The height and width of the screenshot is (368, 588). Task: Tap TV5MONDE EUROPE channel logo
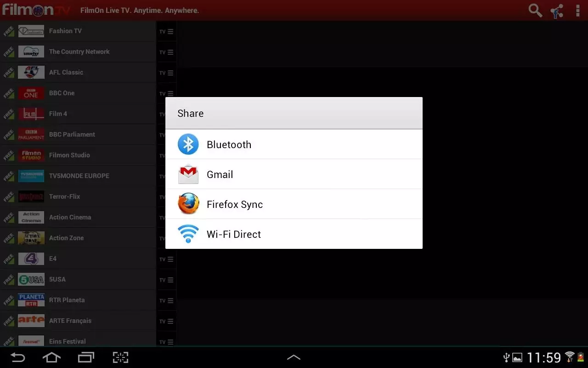pos(31,176)
